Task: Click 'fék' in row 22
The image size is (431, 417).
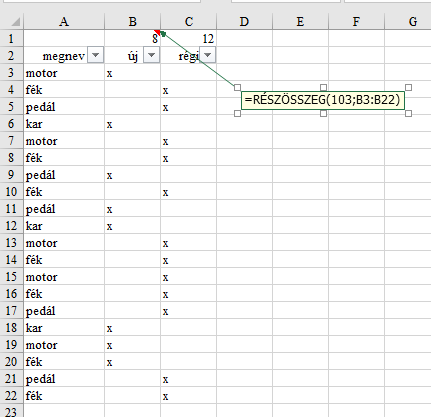Action: click(x=34, y=396)
